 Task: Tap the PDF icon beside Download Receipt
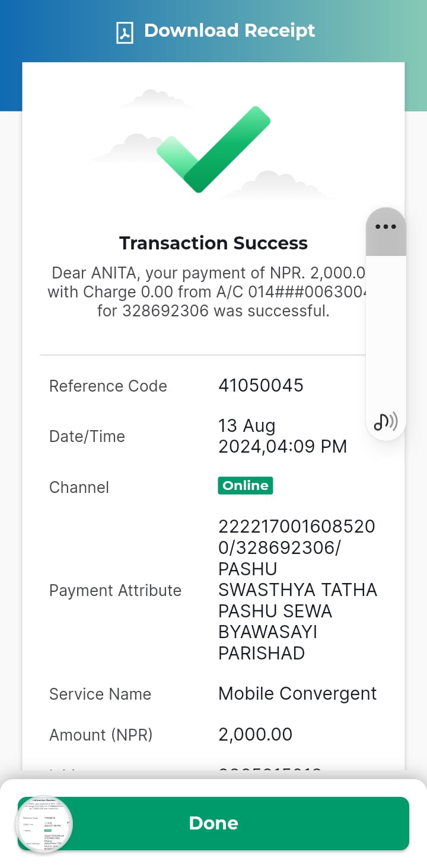[124, 33]
